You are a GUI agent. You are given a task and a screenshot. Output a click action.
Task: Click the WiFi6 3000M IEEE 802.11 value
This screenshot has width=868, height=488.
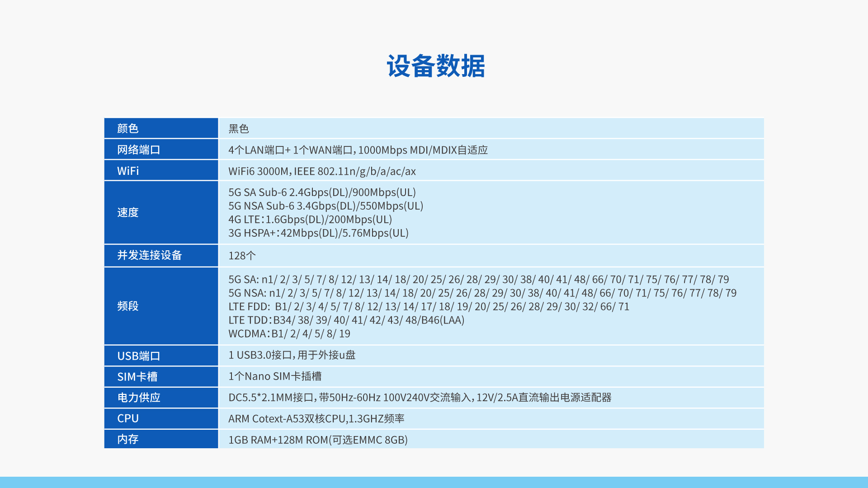click(322, 171)
